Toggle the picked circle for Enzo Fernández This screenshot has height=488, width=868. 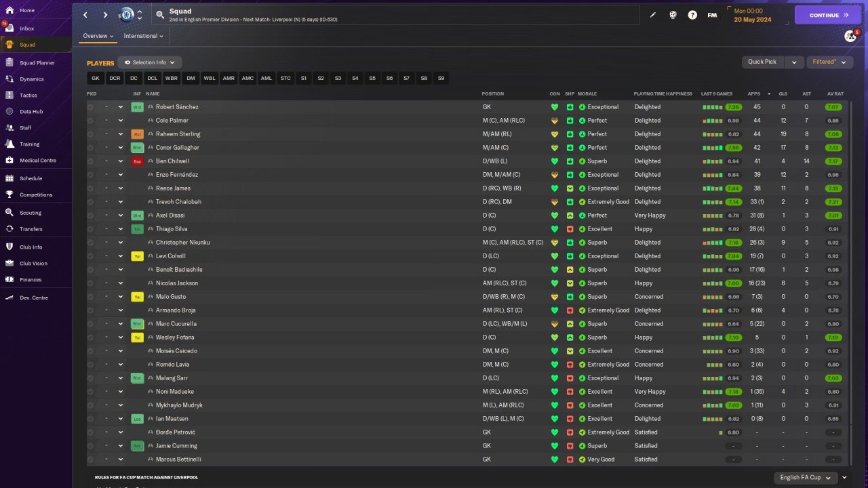[x=91, y=175]
